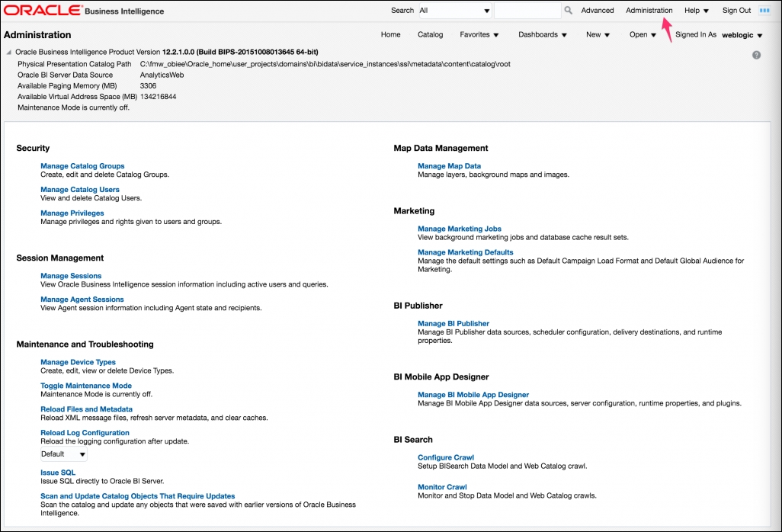Viewport: 782px width, 532px height.
Task: Click the Manage Marketing Defaults link
Action: (x=465, y=252)
